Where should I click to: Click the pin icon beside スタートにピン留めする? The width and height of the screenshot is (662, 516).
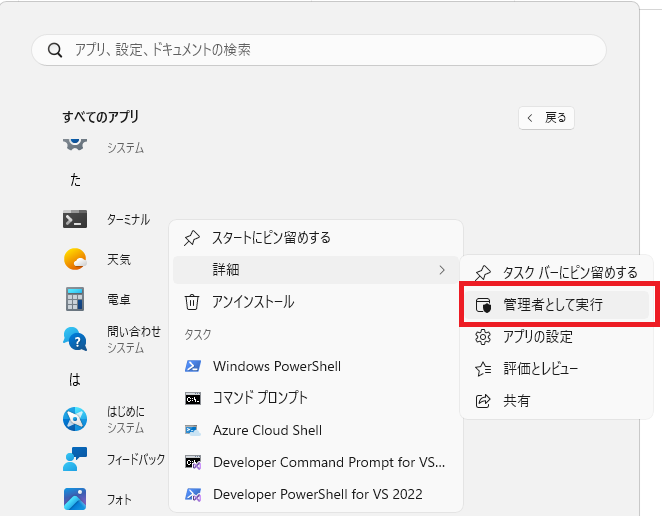(192, 238)
